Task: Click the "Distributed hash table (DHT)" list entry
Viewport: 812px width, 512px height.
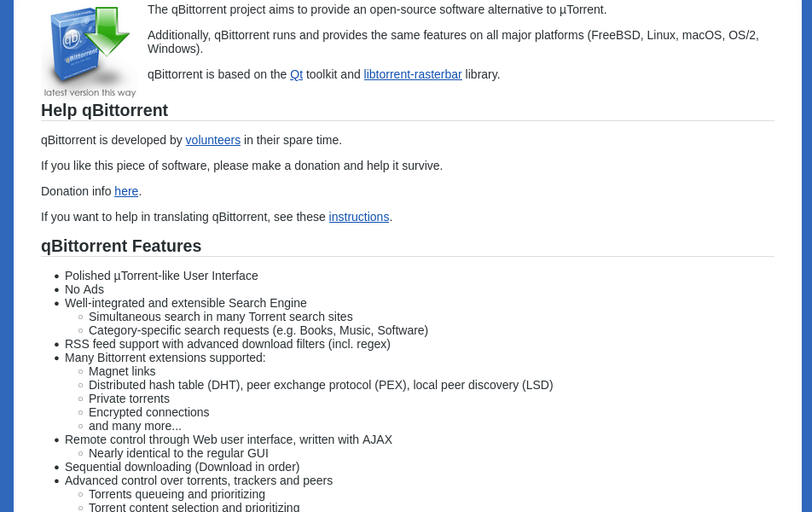Action: [x=321, y=385]
